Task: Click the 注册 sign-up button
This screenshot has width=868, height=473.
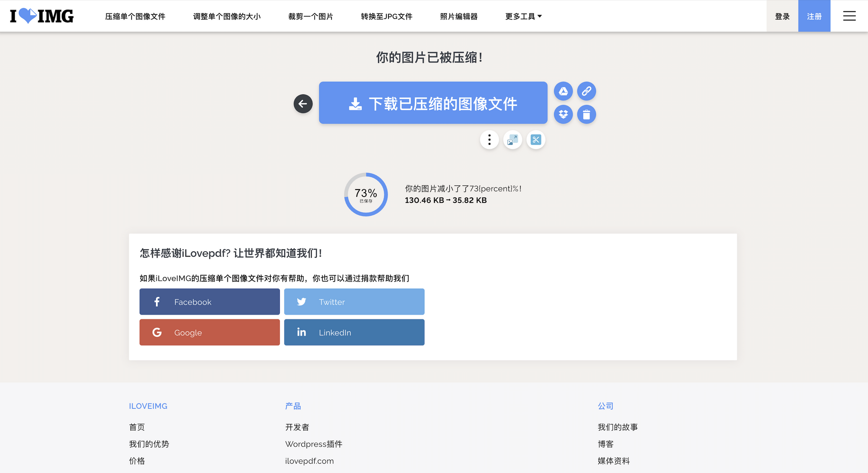Action: point(814,16)
